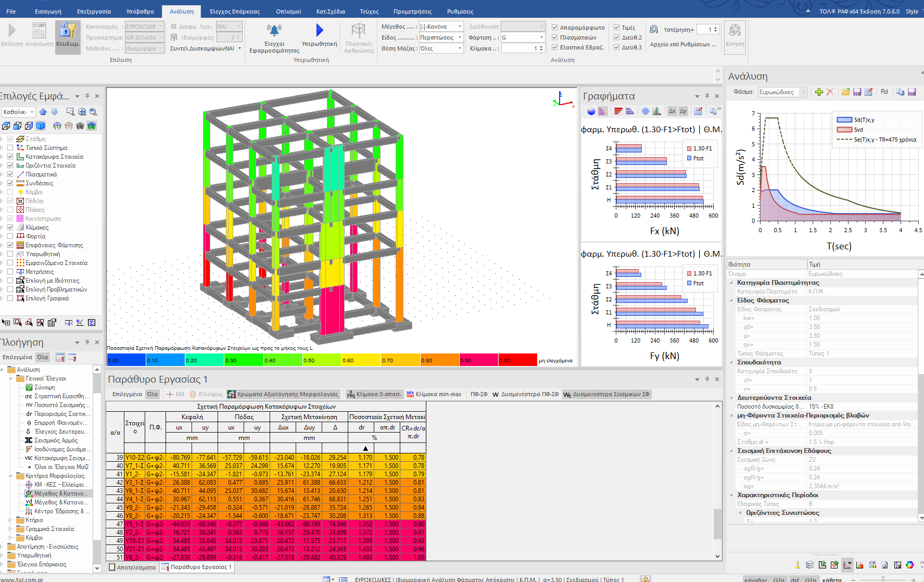The height and width of the screenshot is (582, 924).
Task: Click the Ανανέωση refresh icon
Action: (x=40, y=31)
